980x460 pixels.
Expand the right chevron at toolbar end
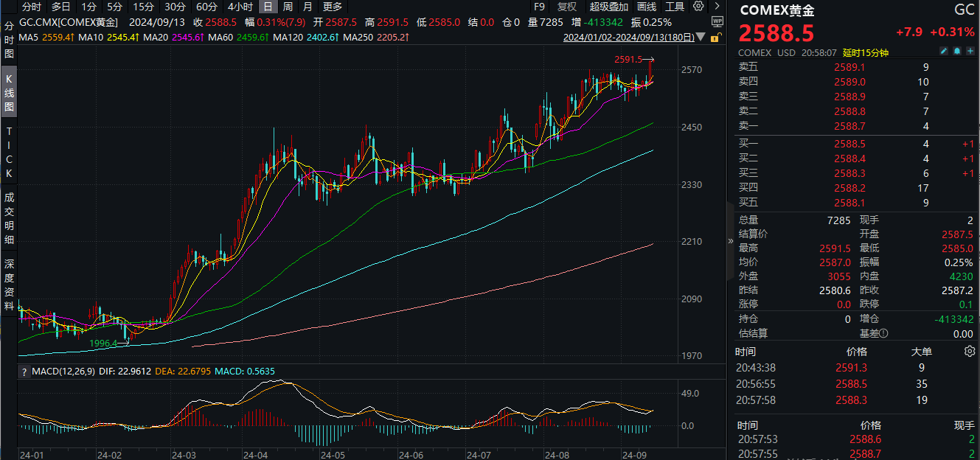click(x=715, y=6)
